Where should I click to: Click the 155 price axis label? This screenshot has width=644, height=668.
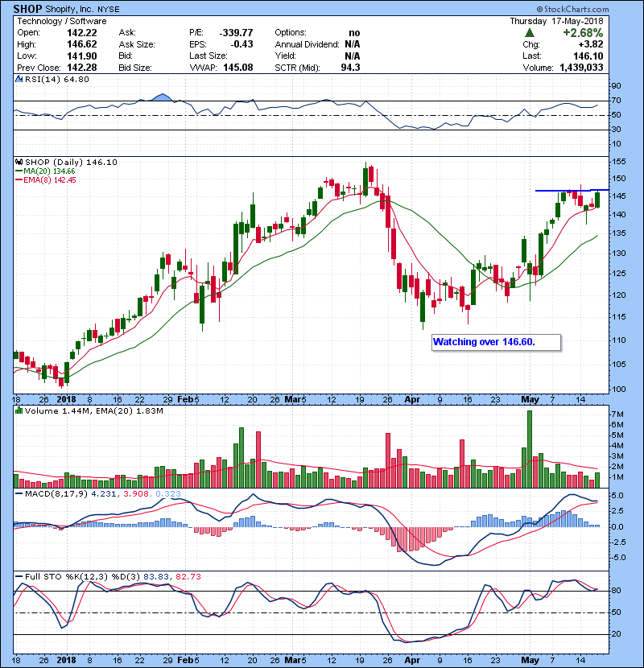619,162
